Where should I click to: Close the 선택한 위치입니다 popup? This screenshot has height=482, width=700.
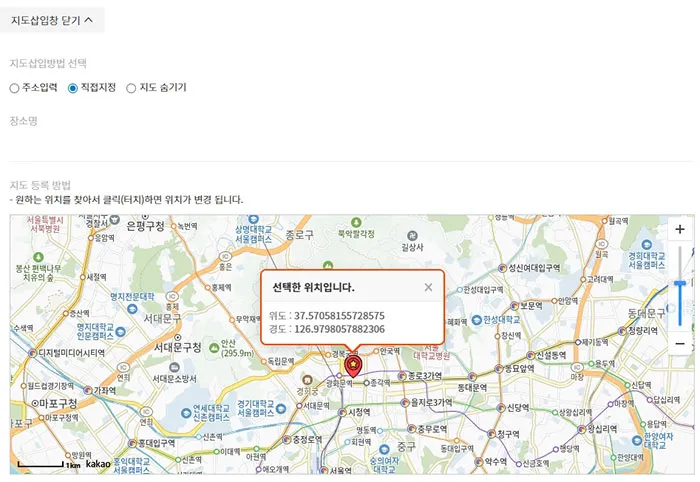coord(428,287)
